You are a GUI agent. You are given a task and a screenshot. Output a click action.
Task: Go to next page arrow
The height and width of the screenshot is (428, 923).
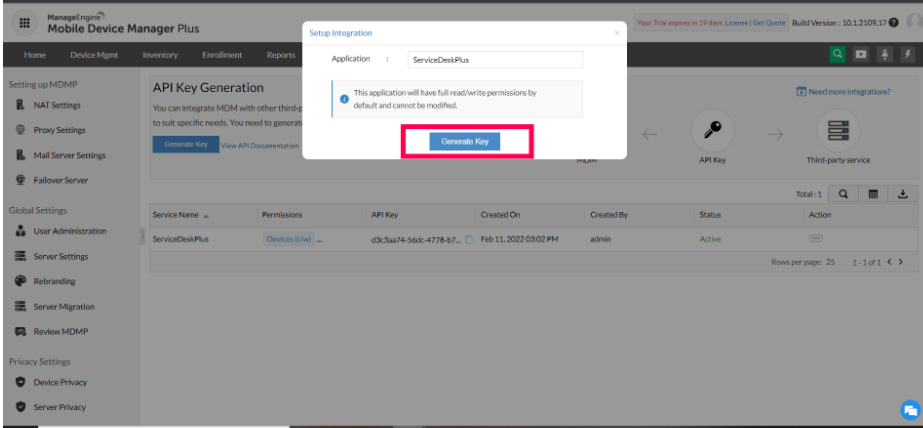(901, 262)
